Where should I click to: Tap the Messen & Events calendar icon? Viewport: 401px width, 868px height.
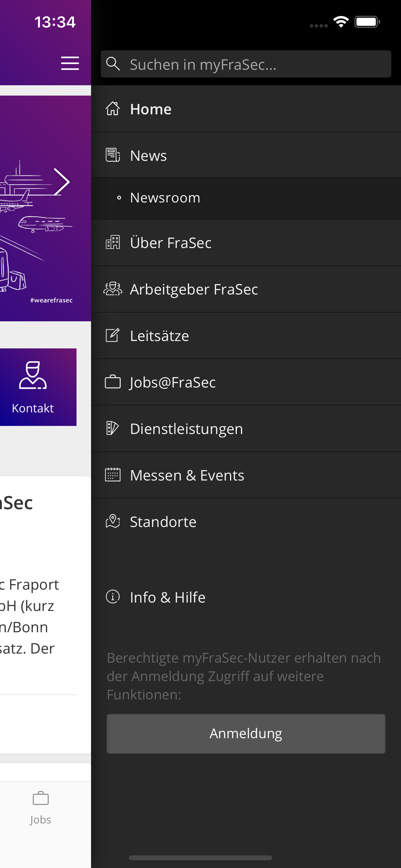pyautogui.click(x=113, y=475)
